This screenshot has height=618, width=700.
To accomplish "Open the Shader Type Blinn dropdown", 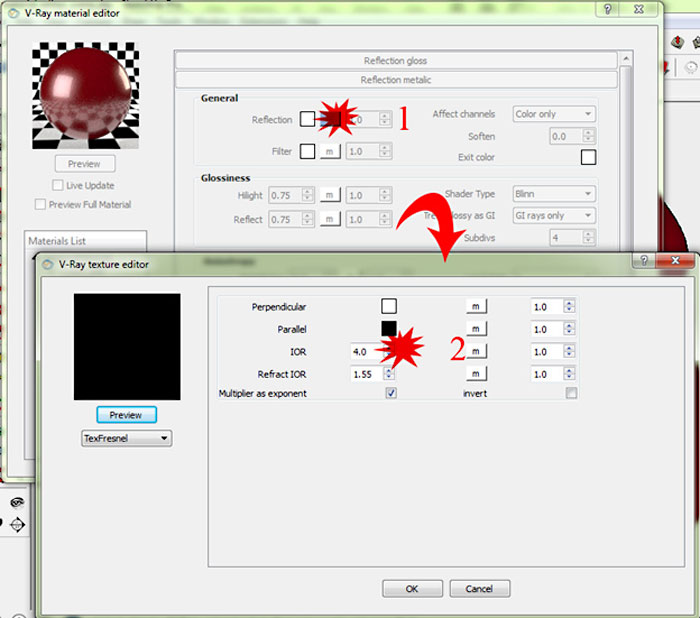I will pos(554,194).
